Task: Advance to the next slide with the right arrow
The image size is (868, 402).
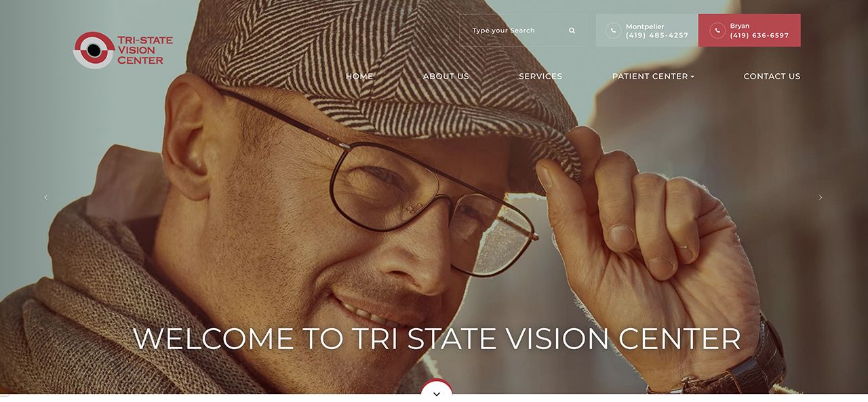Action: [821, 197]
